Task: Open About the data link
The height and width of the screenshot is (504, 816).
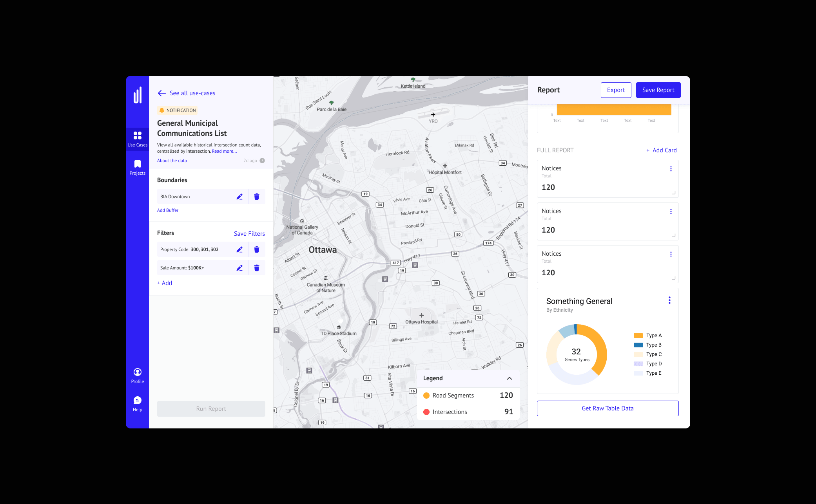Action: point(172,161)
